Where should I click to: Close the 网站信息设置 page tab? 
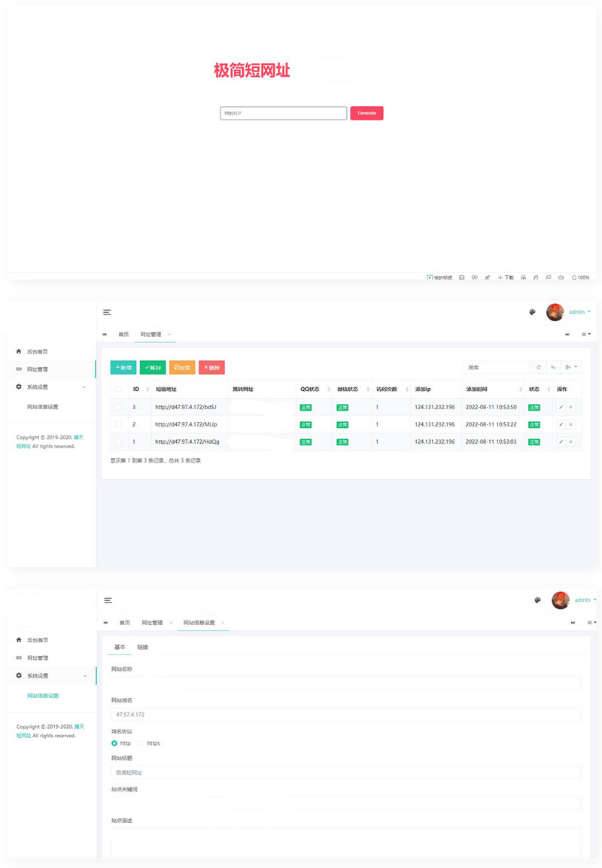coord(223,623)
